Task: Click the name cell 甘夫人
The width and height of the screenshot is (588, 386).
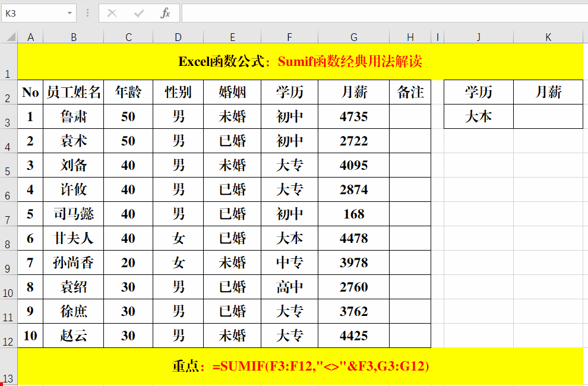Action: point(74,238)
